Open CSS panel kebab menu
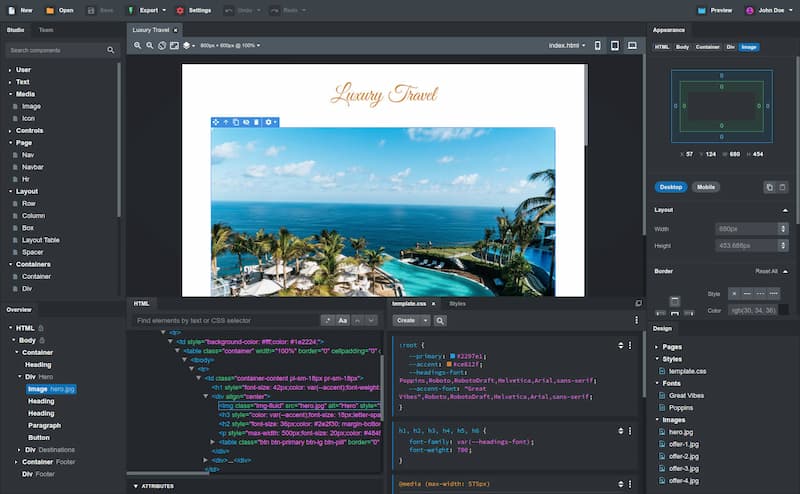This screenshot has height=494, width=800. point(636,320)
